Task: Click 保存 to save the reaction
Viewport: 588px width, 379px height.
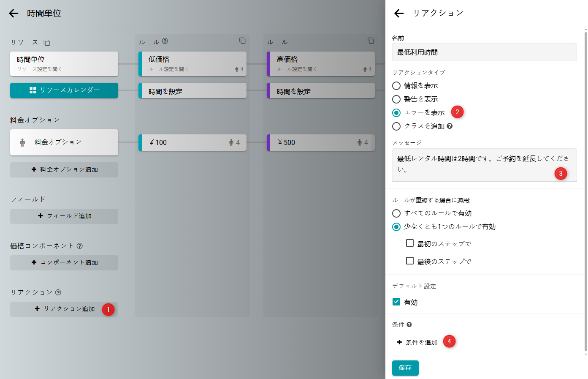Action: (x=405, y=368)
